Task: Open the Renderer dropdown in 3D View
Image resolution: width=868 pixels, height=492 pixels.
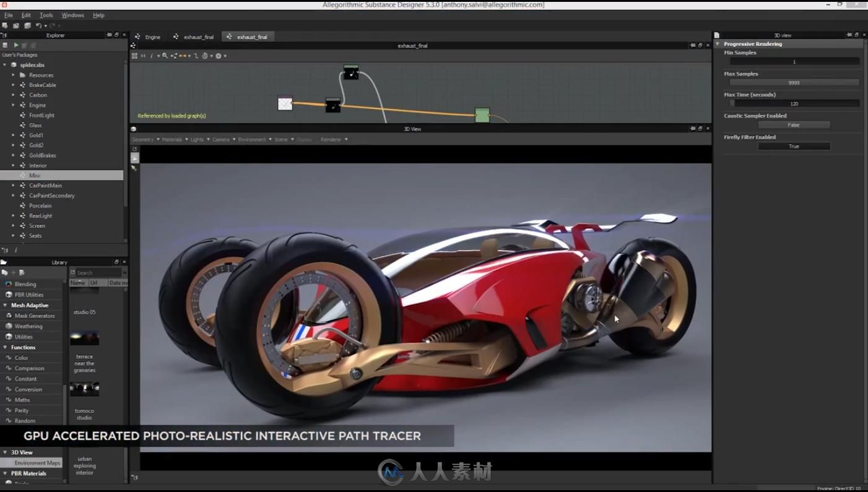Action: [334, 140]
